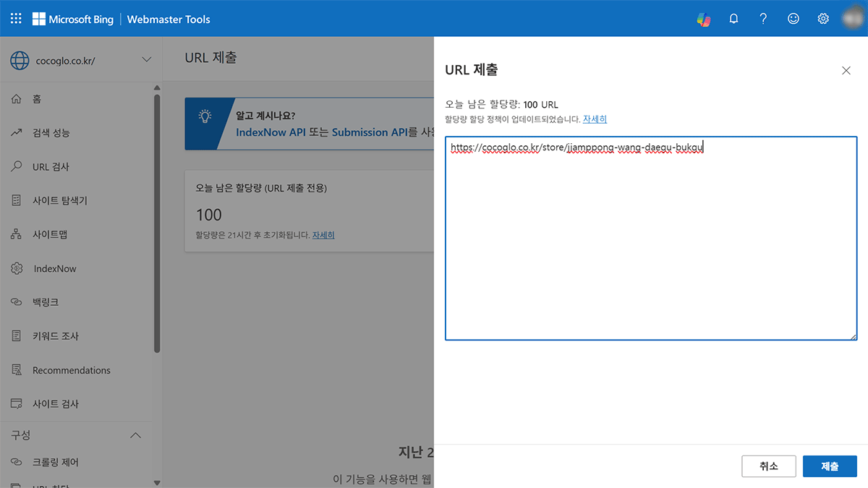The width and height of the screenshot is (868, 488).
Task: Click the IndexNow gear icon
Action: (17, 268)
